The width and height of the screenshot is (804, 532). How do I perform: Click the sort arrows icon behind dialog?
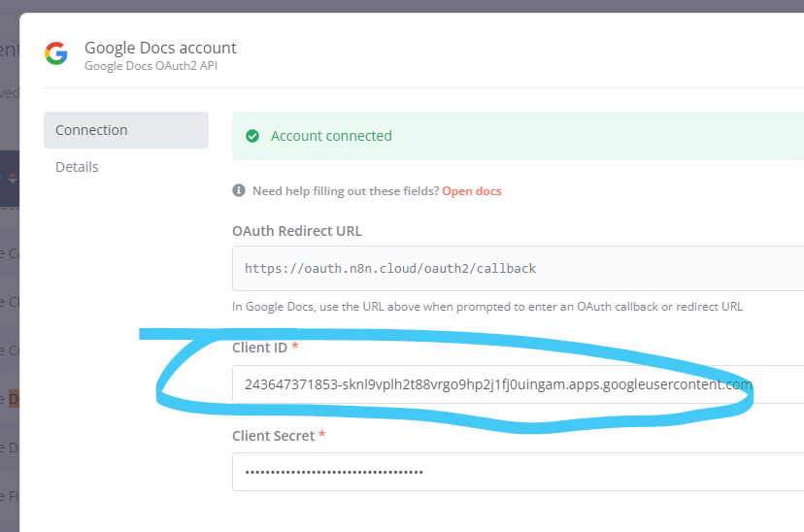click(x=13, y=179)
